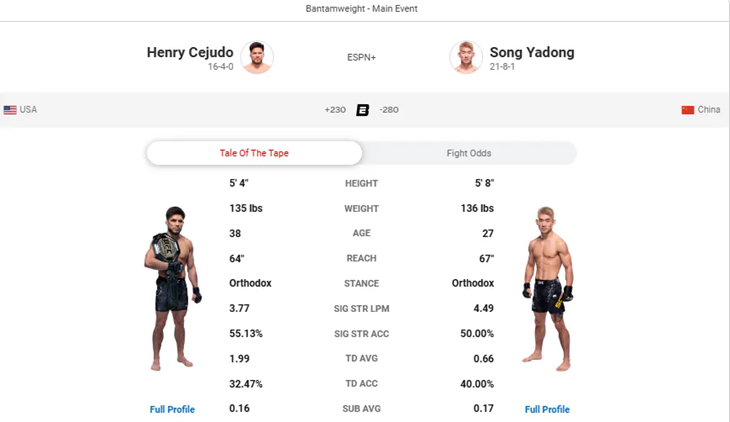730x422 pixels.
Task: Click the China country label
Action: point(709,109)
